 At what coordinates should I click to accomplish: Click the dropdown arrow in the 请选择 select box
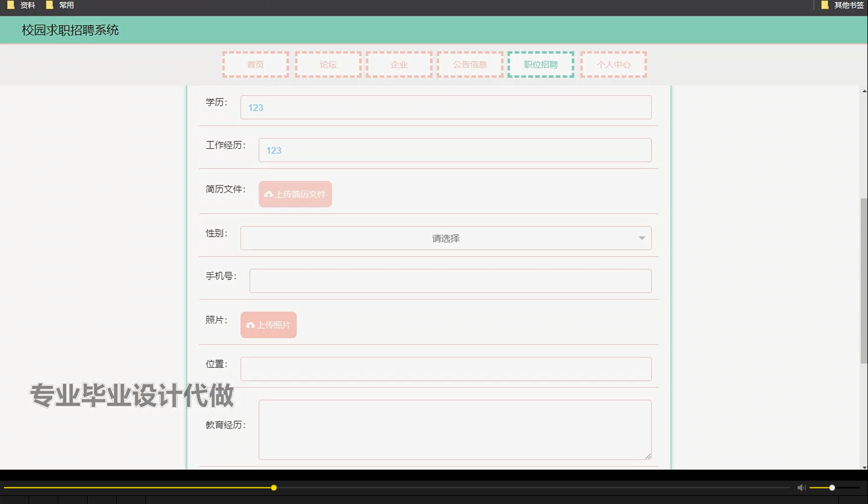coord(641,238)
